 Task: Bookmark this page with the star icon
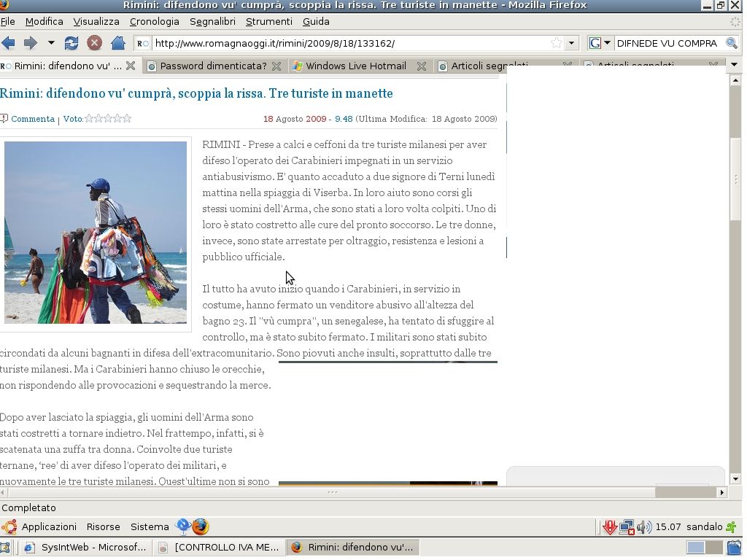click(x=557, y=43)
